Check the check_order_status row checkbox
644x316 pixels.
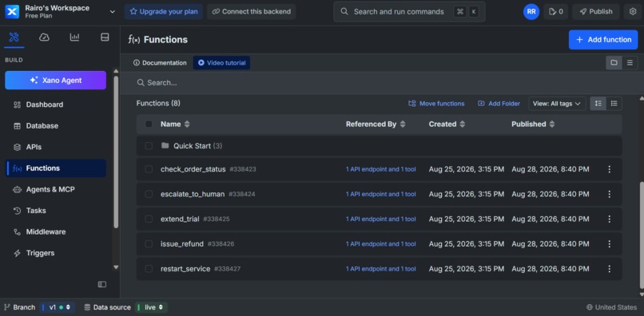tap(149, 169)
